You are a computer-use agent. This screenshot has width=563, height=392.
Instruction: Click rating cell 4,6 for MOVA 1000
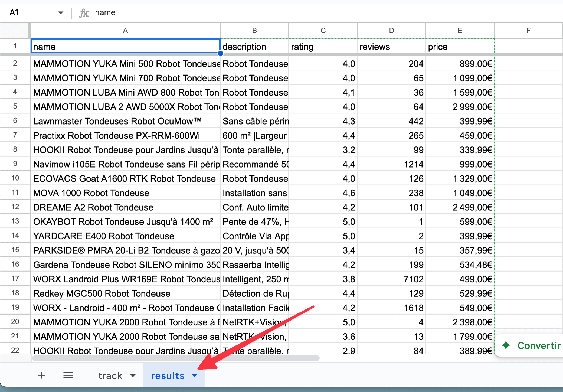[323, 193]
